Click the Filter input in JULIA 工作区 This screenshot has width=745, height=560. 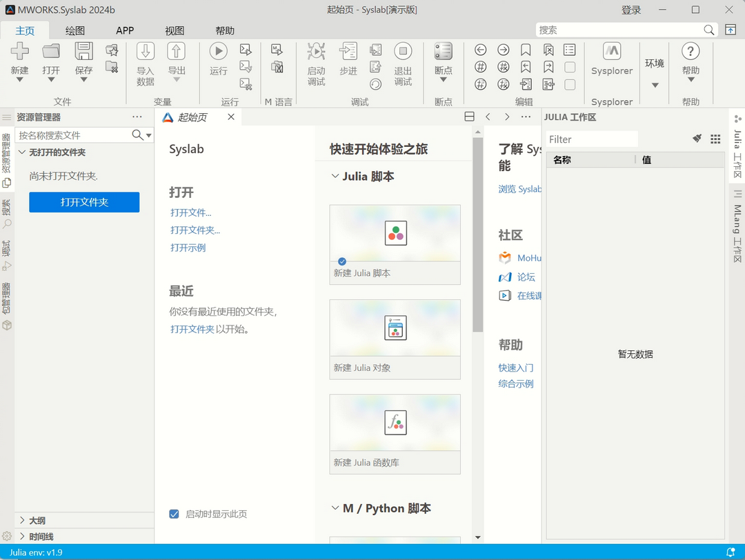pyautogui.click(x=592, y=139)
